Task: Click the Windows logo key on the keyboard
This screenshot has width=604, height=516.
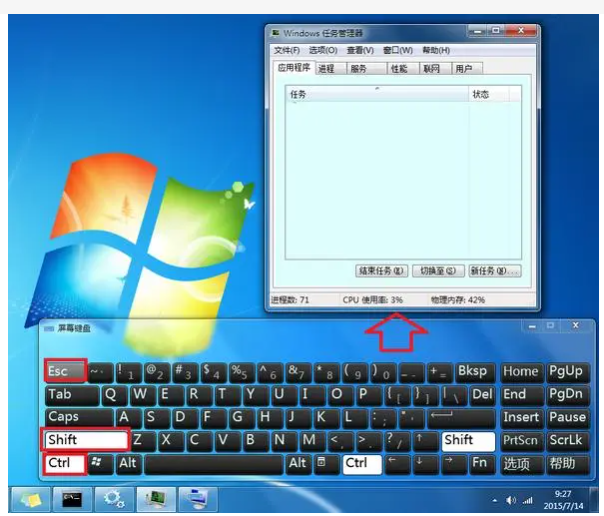Action: click(101, 464)
